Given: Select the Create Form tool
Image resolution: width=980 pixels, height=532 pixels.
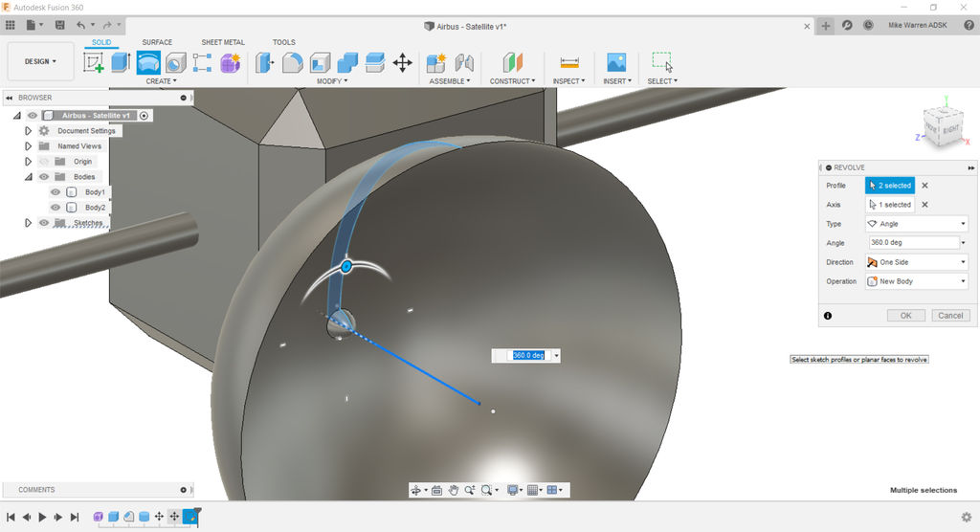Looking at the screenshot, I should pyautogui.click(x=230, y=62).
